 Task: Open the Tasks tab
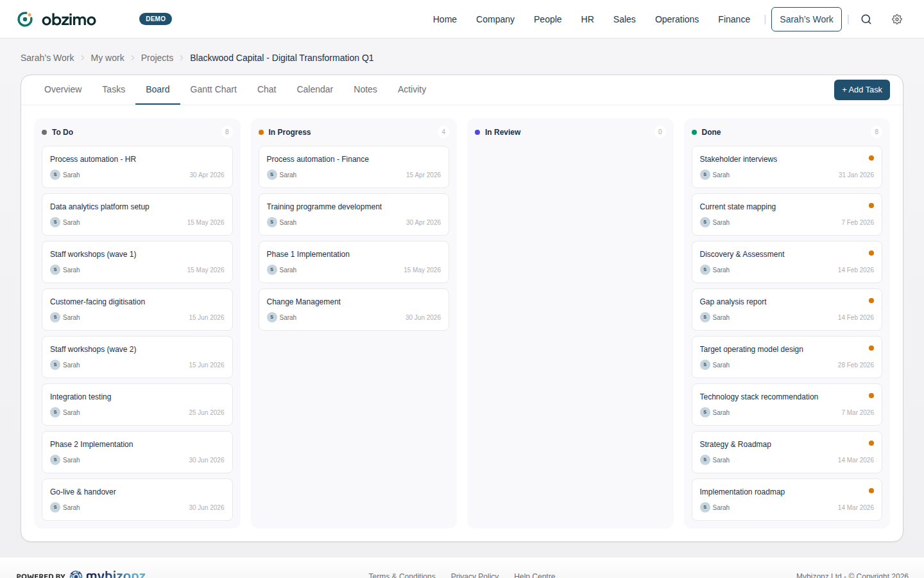click(114, 89)
